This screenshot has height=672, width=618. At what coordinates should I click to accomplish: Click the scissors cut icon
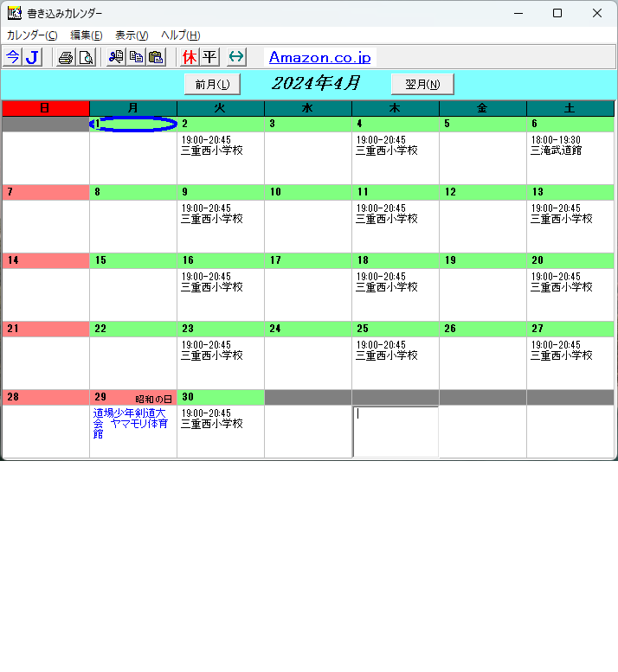click(116, 57)
